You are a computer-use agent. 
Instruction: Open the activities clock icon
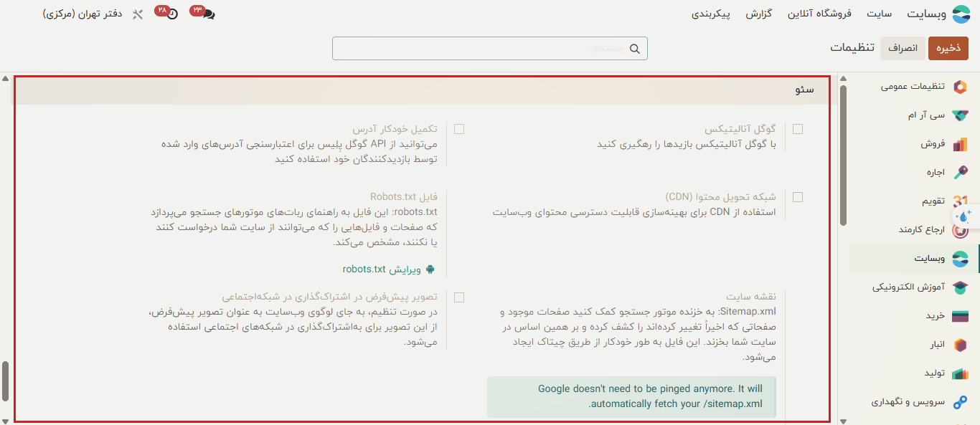tap(172, 14)
